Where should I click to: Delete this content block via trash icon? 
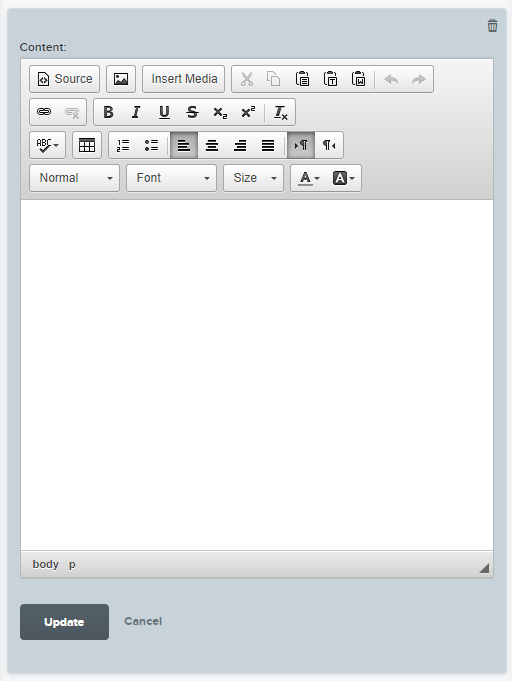[x=492, y=26]
